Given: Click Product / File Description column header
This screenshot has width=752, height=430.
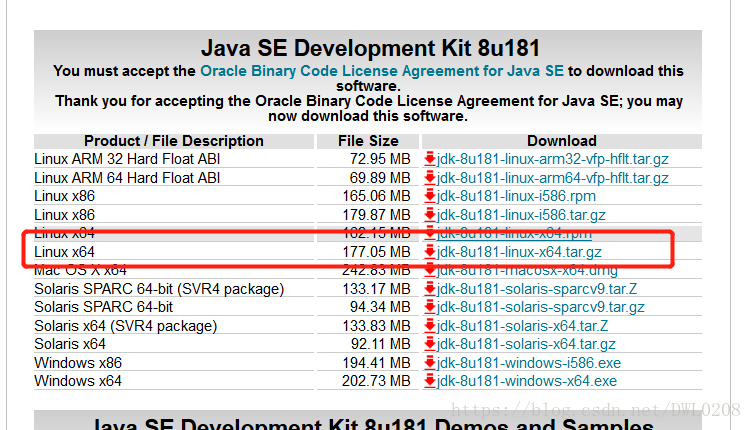Looking at the screenshot, I should coord(174,141).
